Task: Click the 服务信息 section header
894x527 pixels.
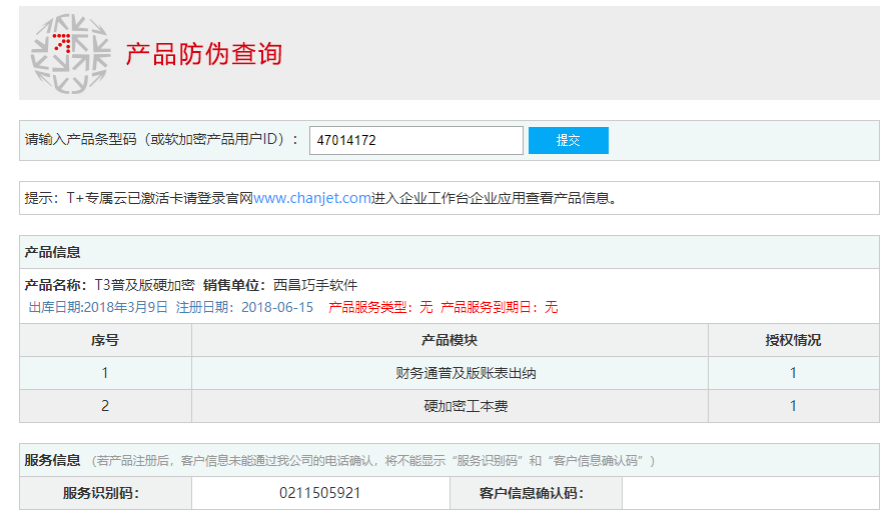Action: tap(52, 460)
